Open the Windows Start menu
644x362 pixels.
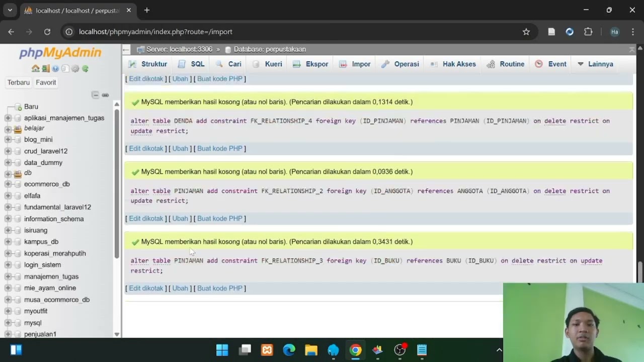click(222, 350)
